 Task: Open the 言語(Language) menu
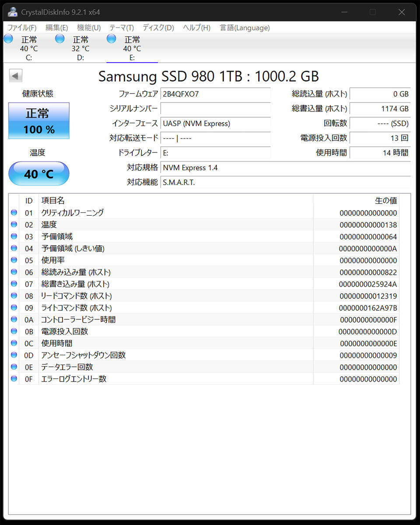pyautogui.click(x=245, y=28)
